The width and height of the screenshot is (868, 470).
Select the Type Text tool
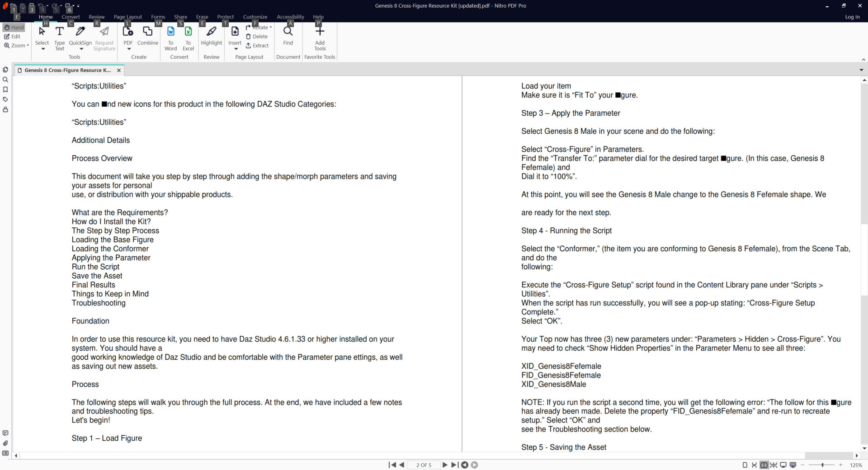[x=59, y=38]
